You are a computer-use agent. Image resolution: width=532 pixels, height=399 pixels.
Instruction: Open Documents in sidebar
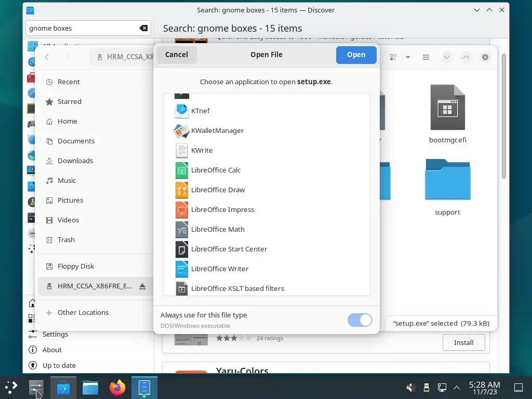96,141
